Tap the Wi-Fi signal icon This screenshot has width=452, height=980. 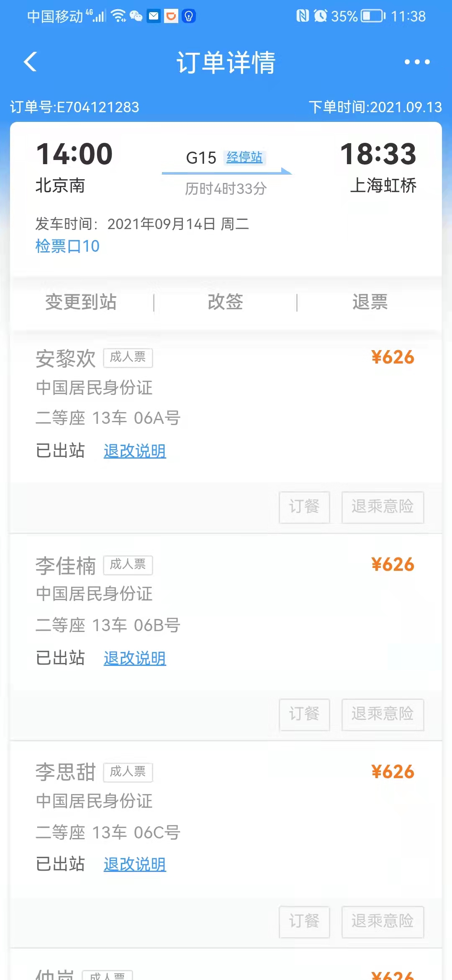click(119, 16)
